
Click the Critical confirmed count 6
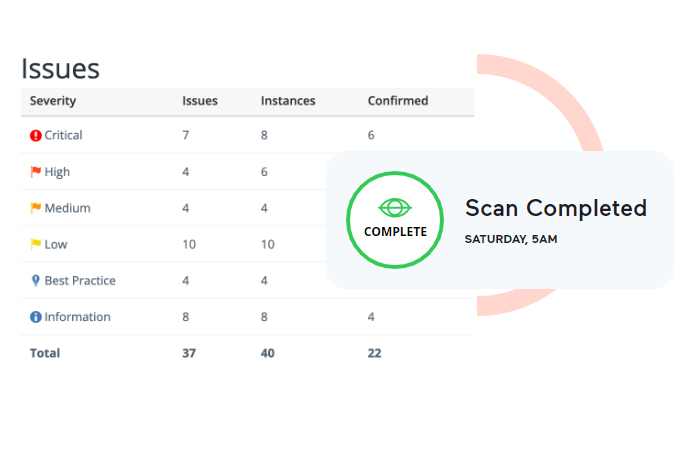pos(371,135)
